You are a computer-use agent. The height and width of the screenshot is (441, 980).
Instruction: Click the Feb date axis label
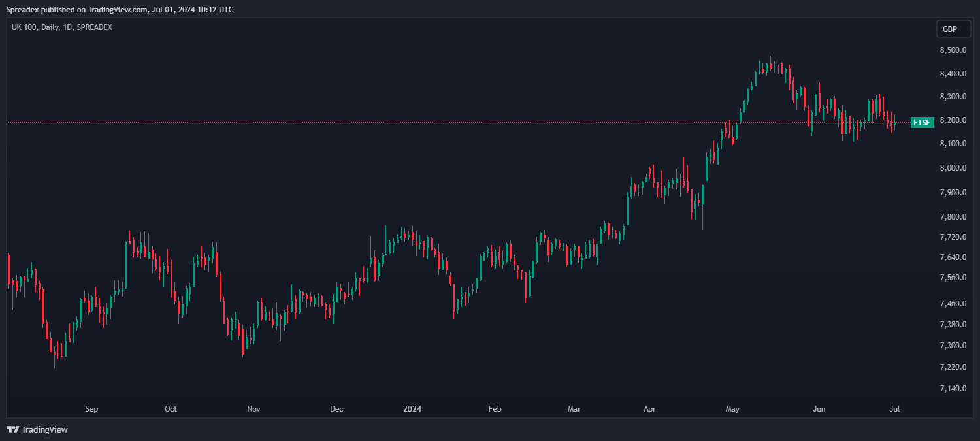pyautogui.click(x=495, y=409)
